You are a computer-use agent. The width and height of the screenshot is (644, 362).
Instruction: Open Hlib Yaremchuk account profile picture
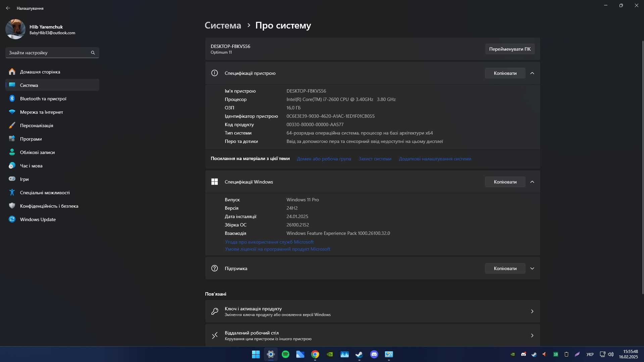point(15,29)
